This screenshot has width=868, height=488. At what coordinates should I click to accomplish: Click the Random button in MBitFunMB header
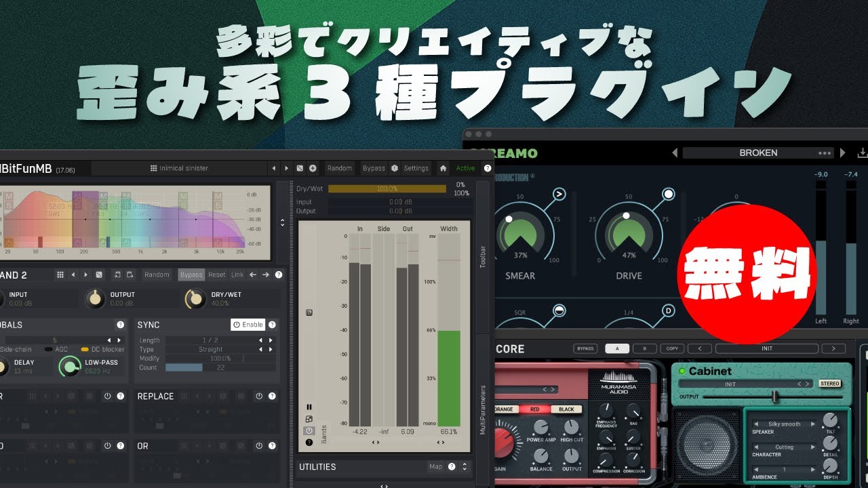(x=340, y=168)
